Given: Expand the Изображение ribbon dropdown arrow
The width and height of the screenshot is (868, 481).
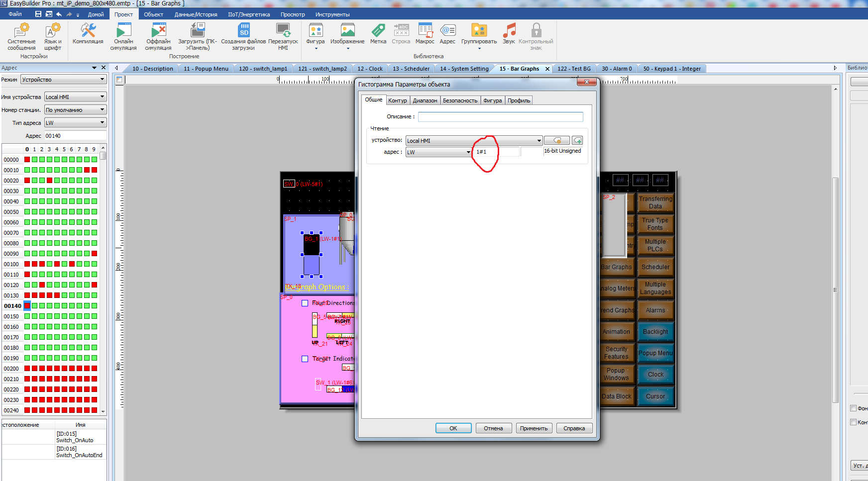Looking at the screenshot, I should [x=347, y=48].
